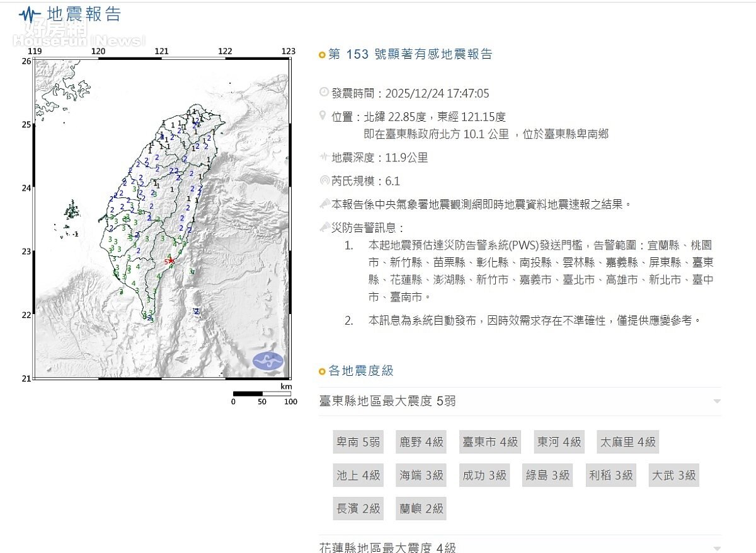
Task: Select the 蘭嶼 2級 intensity button
Action: (x=420, y=509)
